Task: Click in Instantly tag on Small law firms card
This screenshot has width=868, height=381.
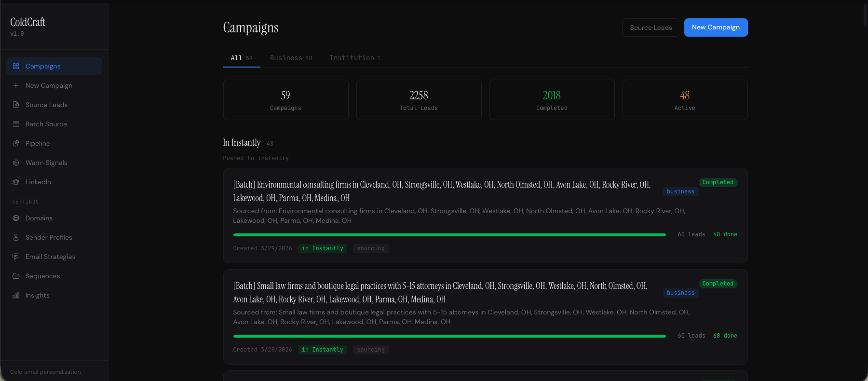Action: tap(323, 350)
